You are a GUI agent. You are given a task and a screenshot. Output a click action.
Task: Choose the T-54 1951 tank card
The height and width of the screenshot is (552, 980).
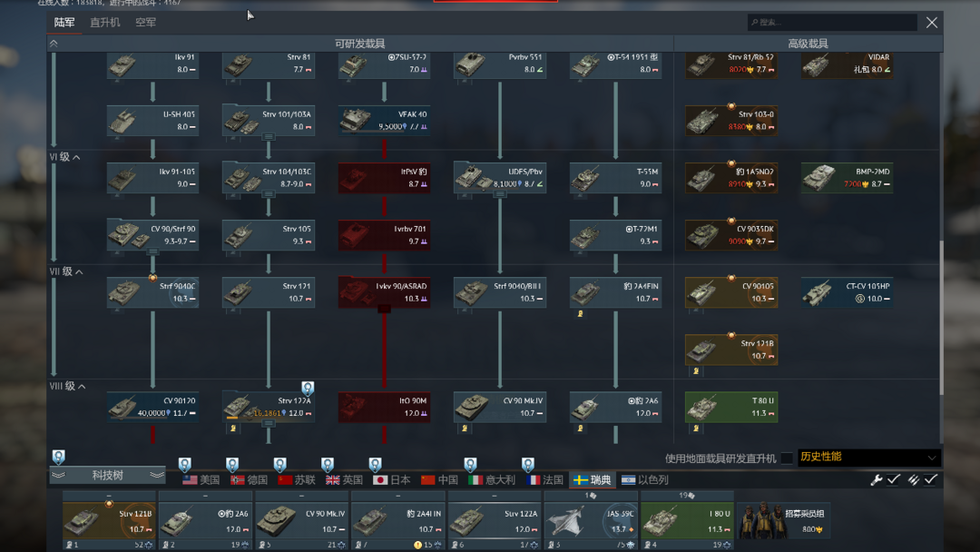point(615,65)
